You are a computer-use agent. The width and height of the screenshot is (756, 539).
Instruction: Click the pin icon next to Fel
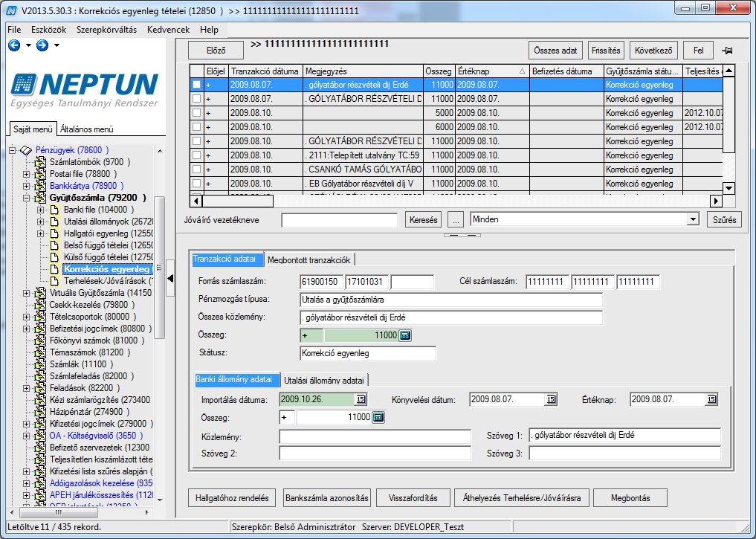(727, 51)
